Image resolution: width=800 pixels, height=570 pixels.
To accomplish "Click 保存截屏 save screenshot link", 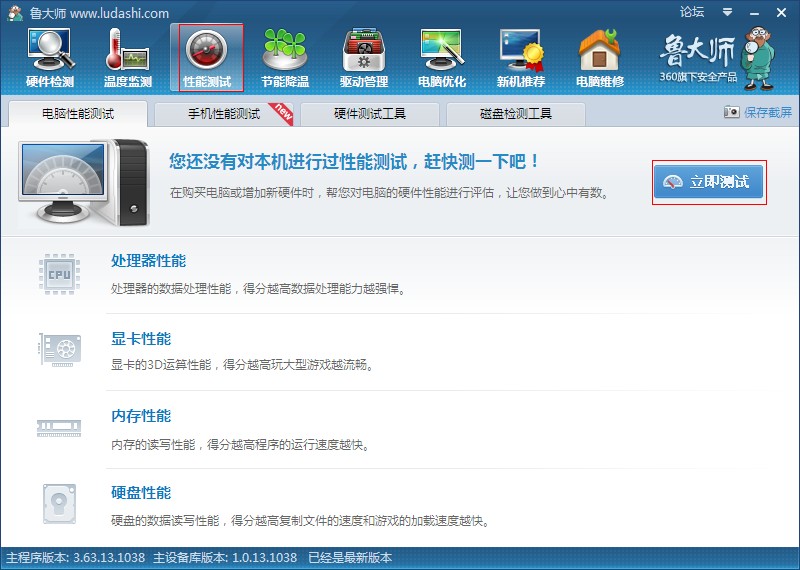I will point(768,112).
